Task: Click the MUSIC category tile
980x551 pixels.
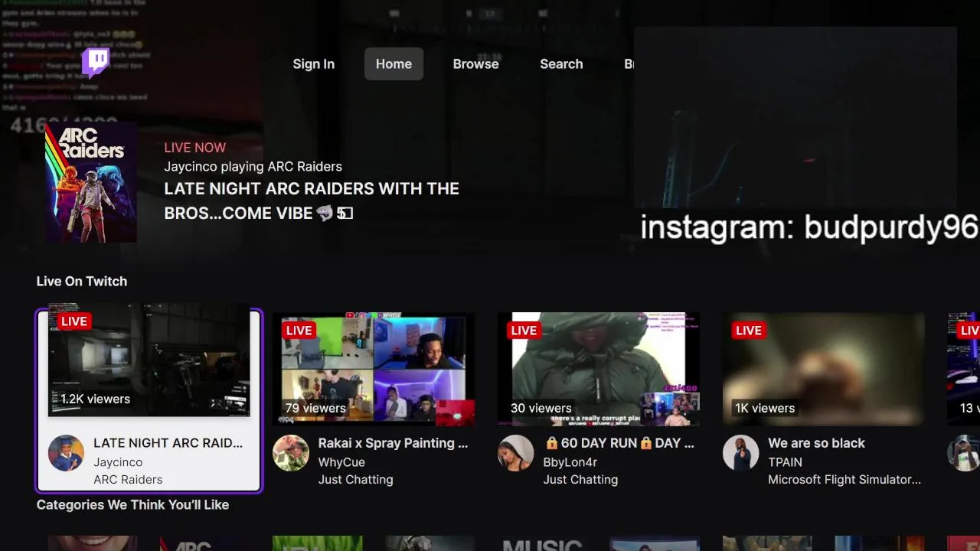Action: point(542,543)
